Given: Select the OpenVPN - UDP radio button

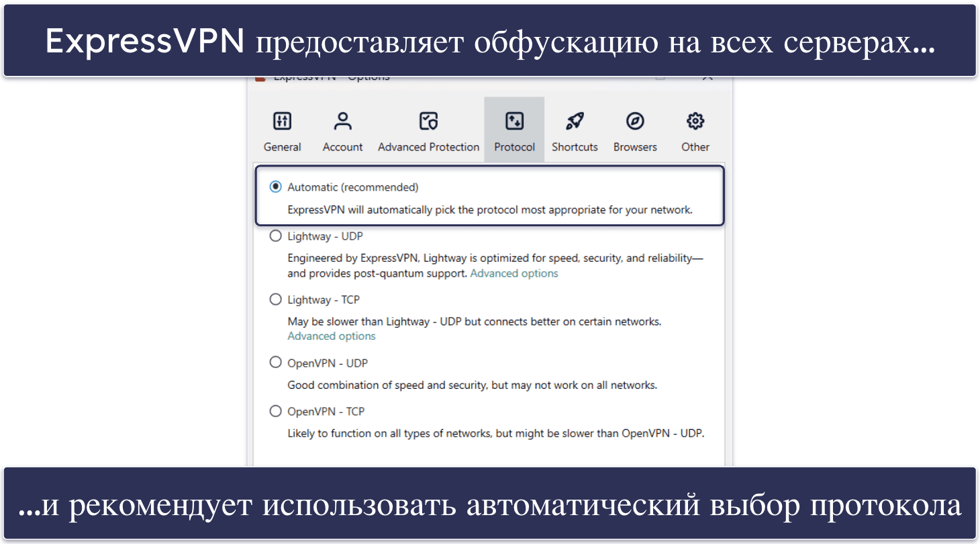Looking at the screenshot, I should (275, 363).
